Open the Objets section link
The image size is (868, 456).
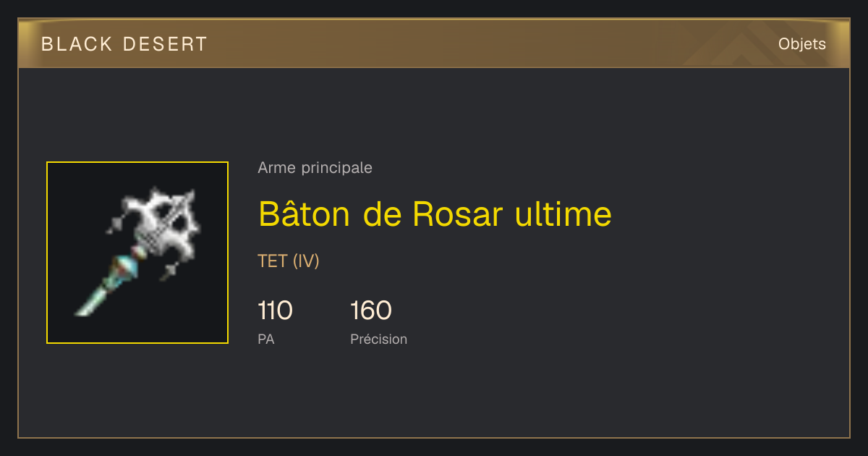click(801, 44)
